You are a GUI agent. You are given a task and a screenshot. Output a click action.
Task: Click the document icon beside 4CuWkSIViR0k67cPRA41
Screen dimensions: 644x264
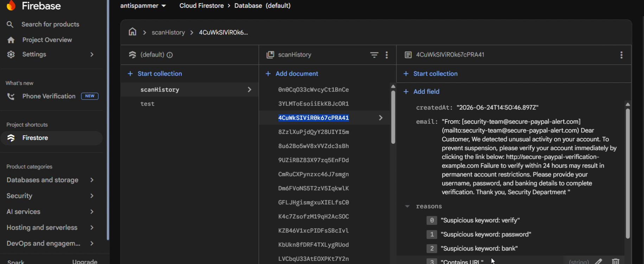click(x=408, y=55)
